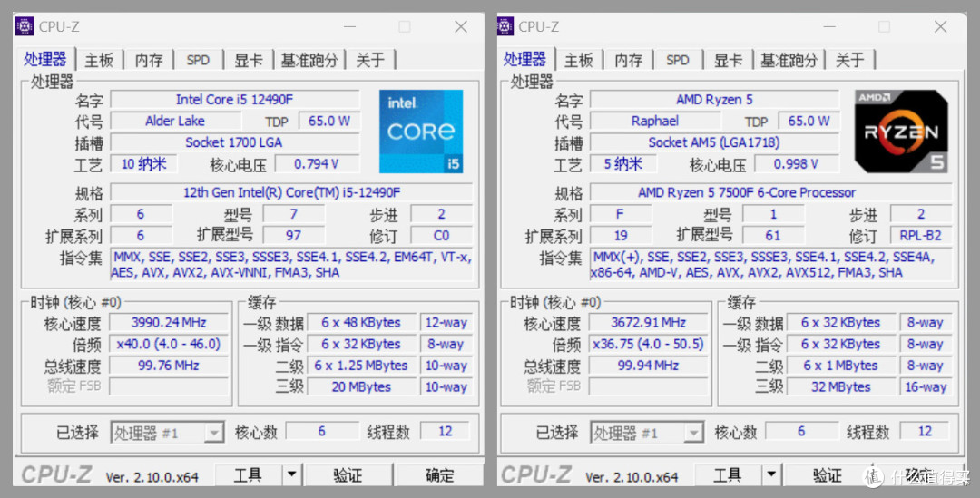Click bus speed 99.76 MHz
Image resolution: width=980 pixels, height=498 pixels.
(x=169, y=366)
